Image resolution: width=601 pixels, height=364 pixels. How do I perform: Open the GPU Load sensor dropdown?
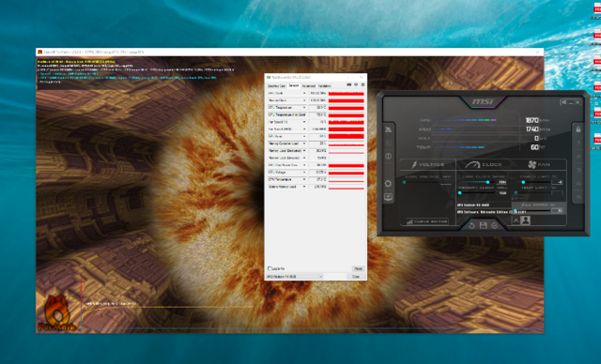(304, 136)
